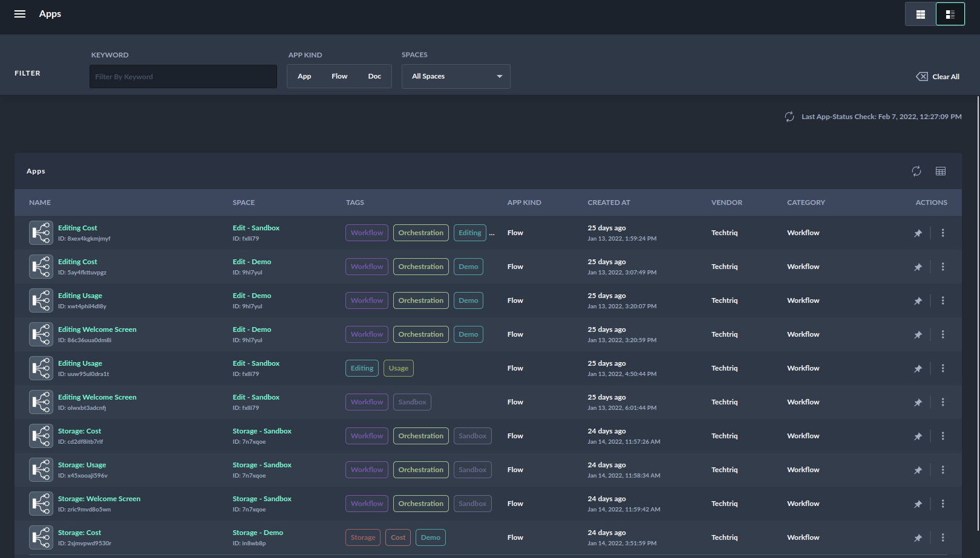Open table column settings icon
The width and height of the screenshot is (980, 558).
pyautogui.click(x=941, y=171)
